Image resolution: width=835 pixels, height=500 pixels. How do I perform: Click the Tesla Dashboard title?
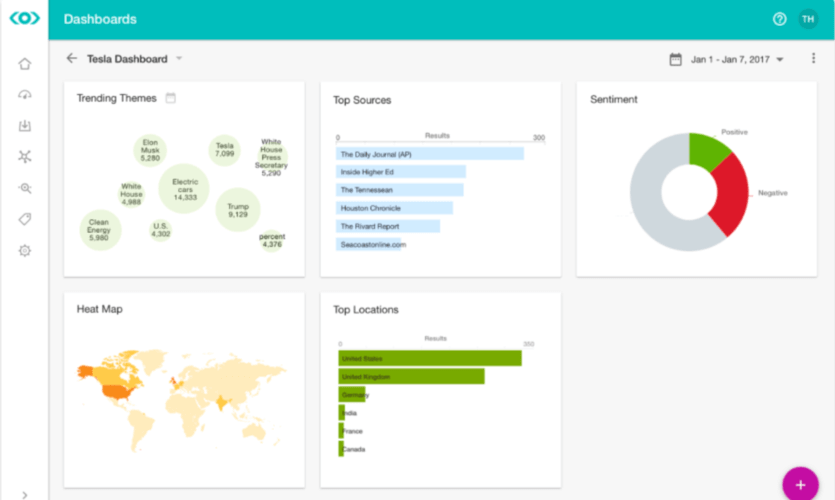(x=127, y=59)
